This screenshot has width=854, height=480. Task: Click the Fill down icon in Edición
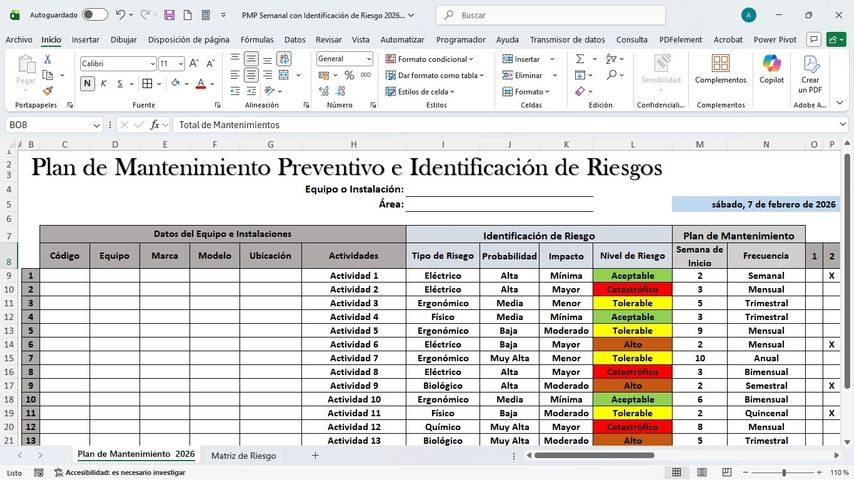(x=580, y=75)
